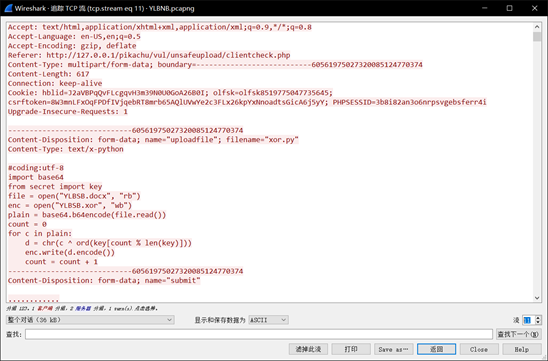Click the vertical scrollbar thumb
Image resolution: width=548 pixels, height=361 pixels.
tap(537, 36)
